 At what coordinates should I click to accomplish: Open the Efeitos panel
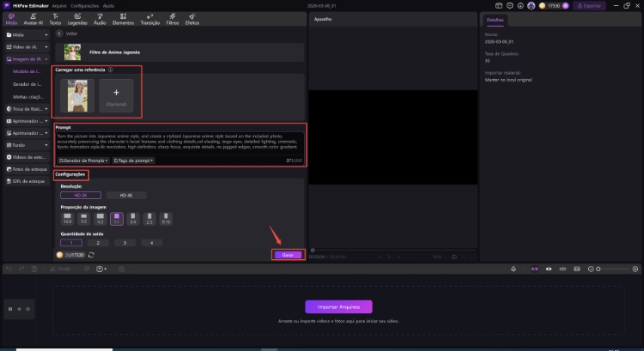[192, 19]
